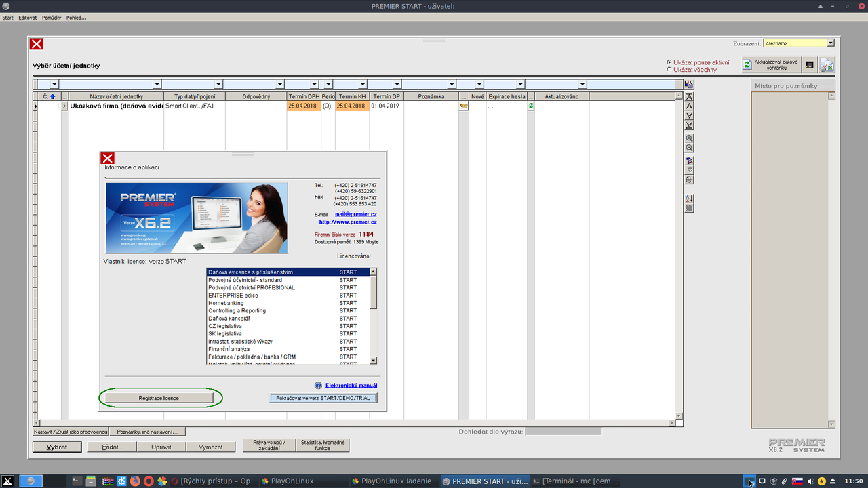Expand row 1 with the > button
Screen dimensions: 868x488
65,106
